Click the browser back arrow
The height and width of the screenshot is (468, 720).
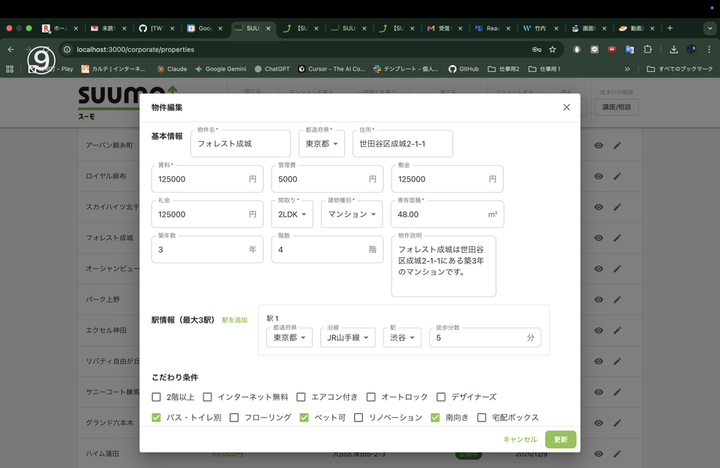coord(11,49)
